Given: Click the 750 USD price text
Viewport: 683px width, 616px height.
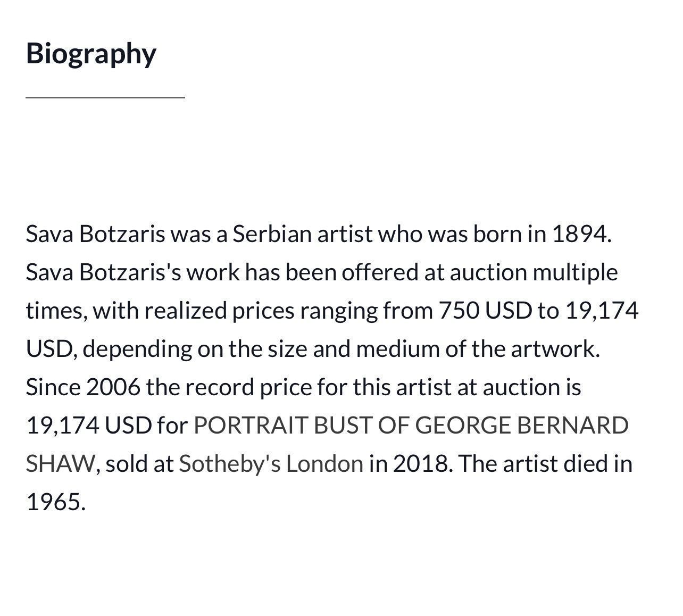Looking at the screenshot, I should pyautogui.click(x=485, y=310).
